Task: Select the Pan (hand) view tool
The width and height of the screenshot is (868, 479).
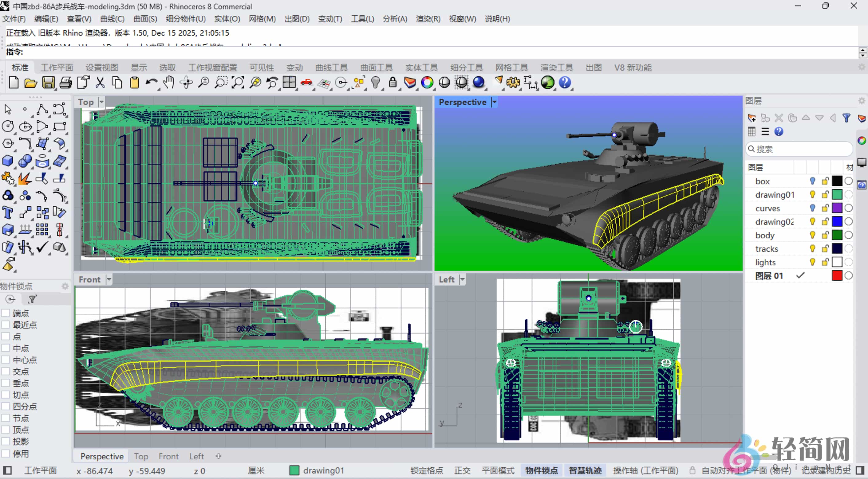Action: [168, 83]
